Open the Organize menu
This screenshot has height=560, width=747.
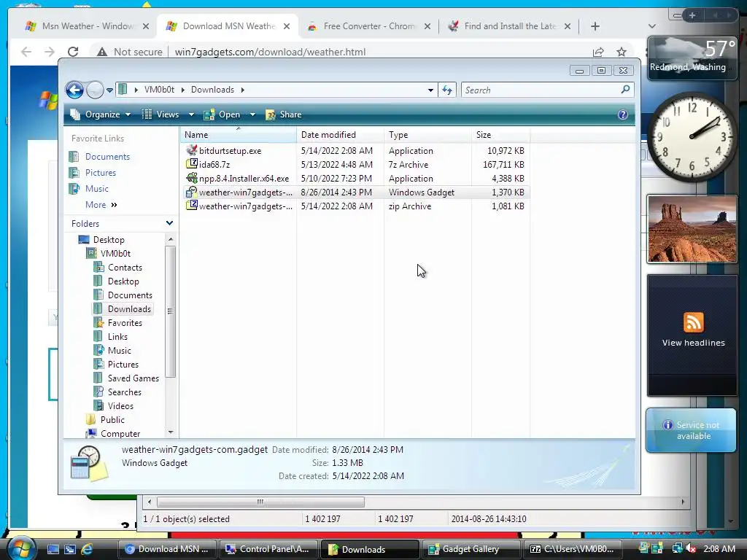101,114
